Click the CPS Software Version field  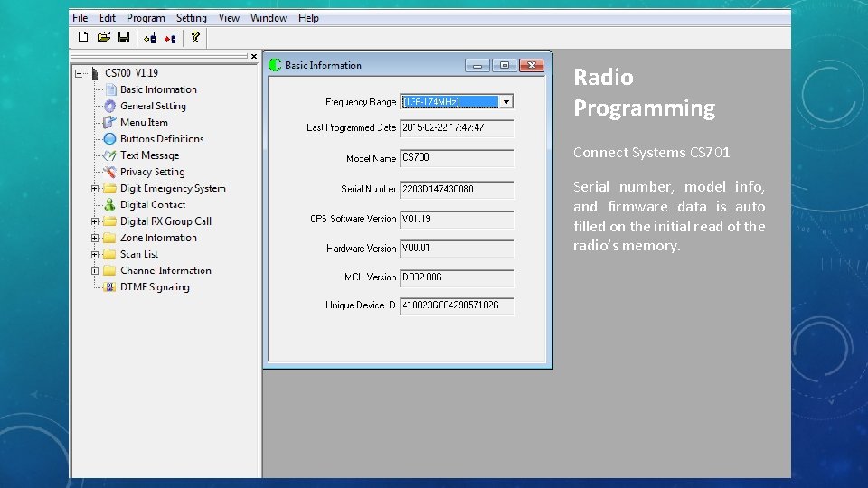[x=458, y=219]
